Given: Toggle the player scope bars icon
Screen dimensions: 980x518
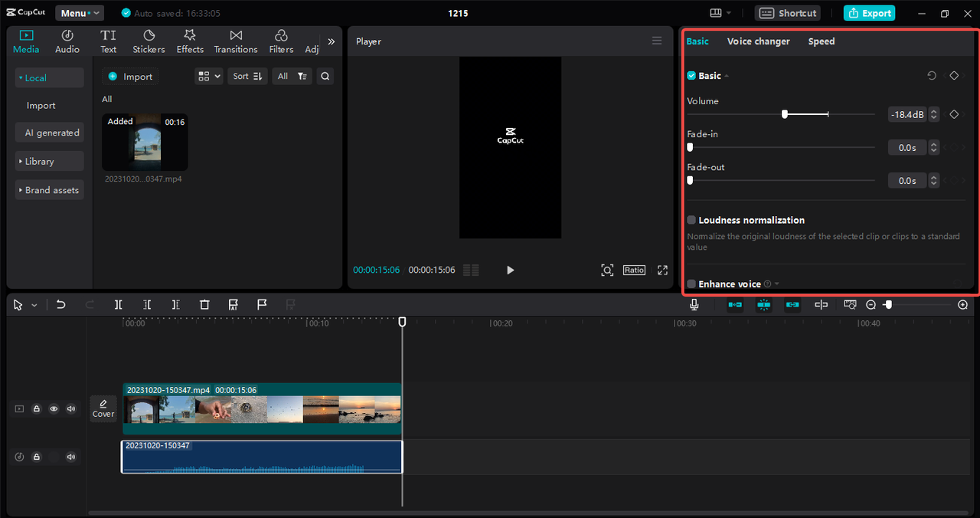Looking at the screenshot, I should pos(471,270).
